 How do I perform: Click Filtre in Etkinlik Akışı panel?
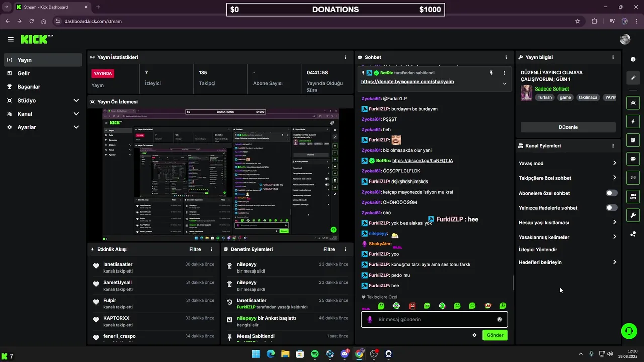tap(195, 249)
